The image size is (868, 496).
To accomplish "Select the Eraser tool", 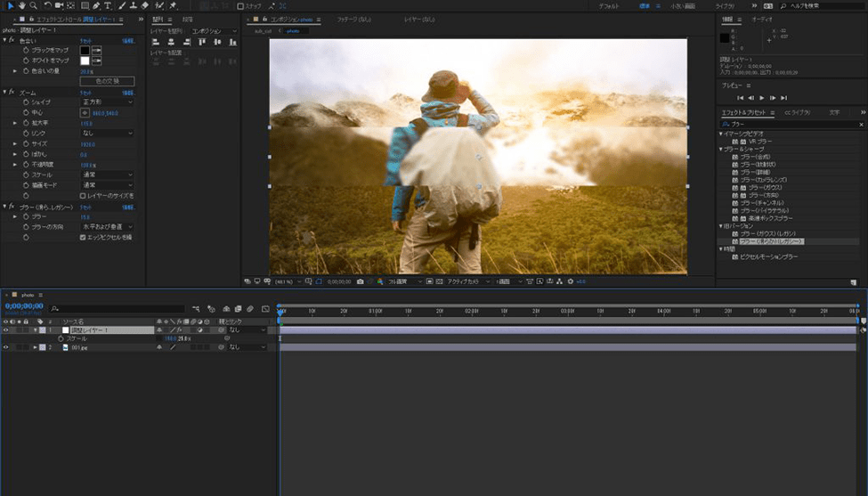I will coord(145,5).
